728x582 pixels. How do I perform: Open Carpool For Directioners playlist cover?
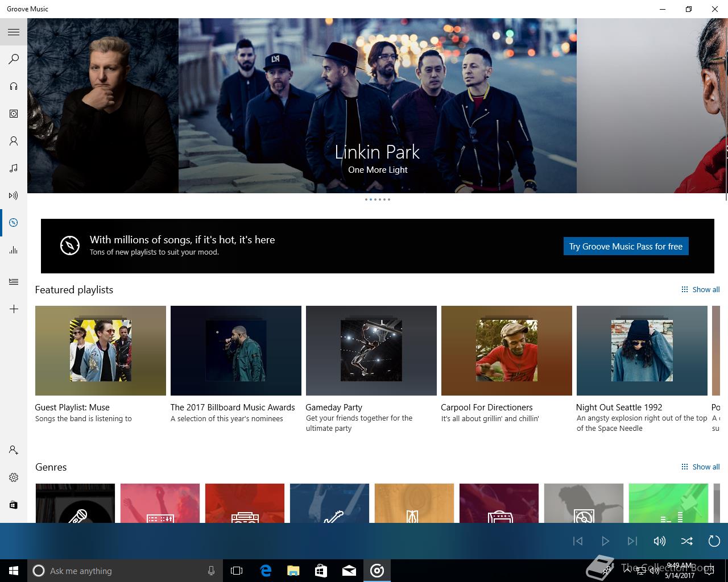pos(507,351)
